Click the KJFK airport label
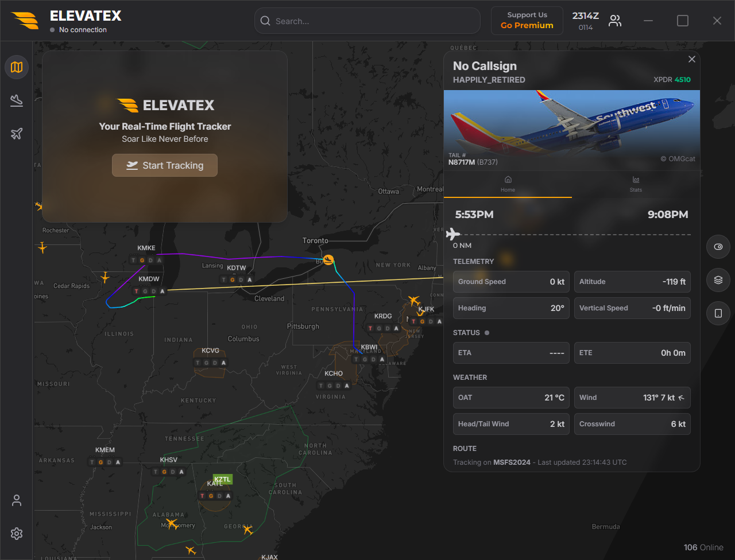Viewport: 735px width, 560px height. (x=427, y=310)
